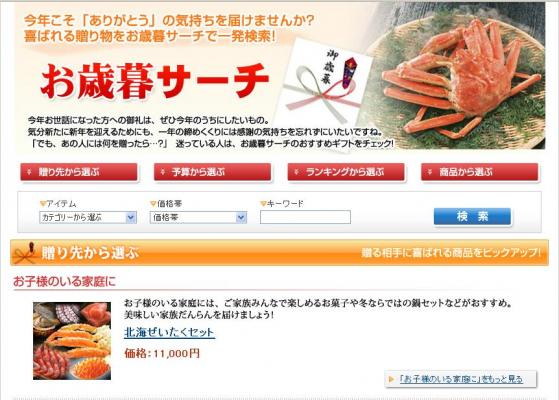Click the お歳暮サーチ banner with crab image
The height and width of the screenshot is (400, 559).
[x=280, y=76]
